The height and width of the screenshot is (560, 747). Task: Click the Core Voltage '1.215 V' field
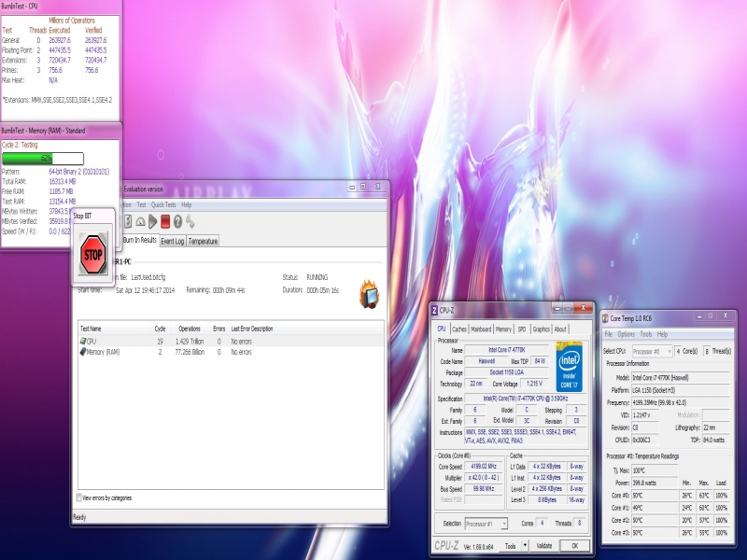tap(534, 384)
